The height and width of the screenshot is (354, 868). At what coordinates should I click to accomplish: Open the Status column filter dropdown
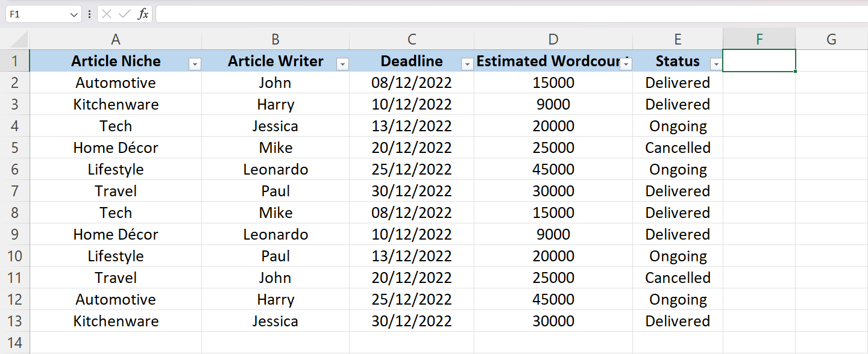tap(715, 63)
